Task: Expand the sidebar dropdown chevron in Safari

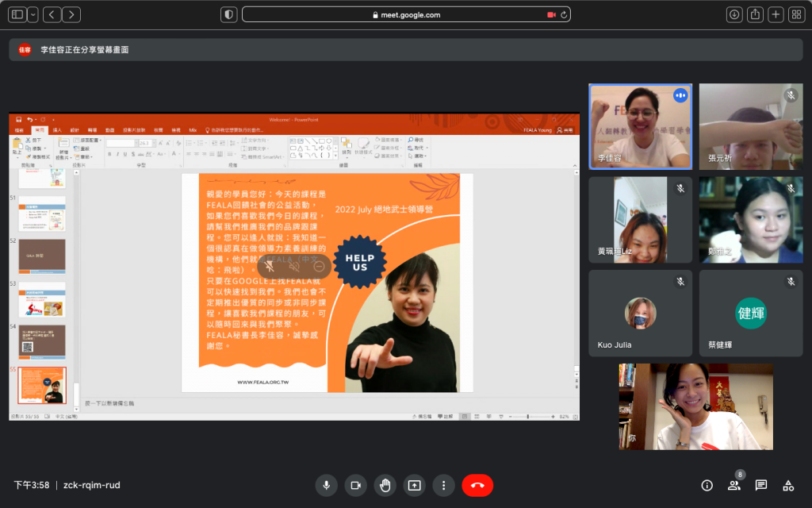Action: tap(33, 14)
